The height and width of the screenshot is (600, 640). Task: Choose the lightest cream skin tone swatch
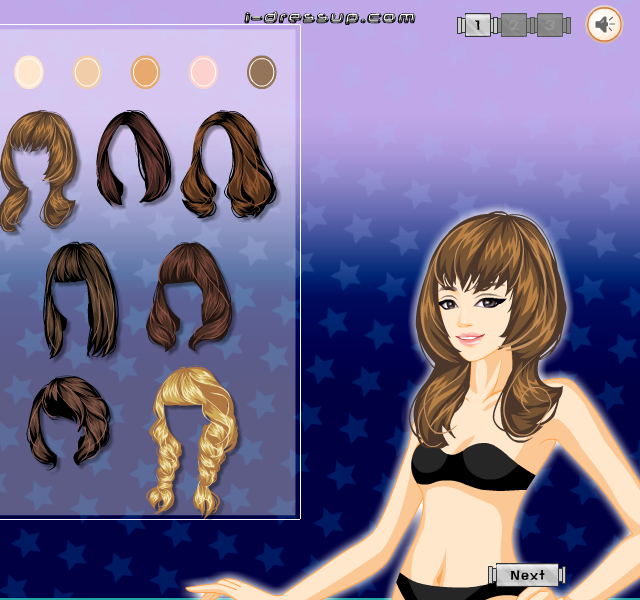[x=29, y=72]
